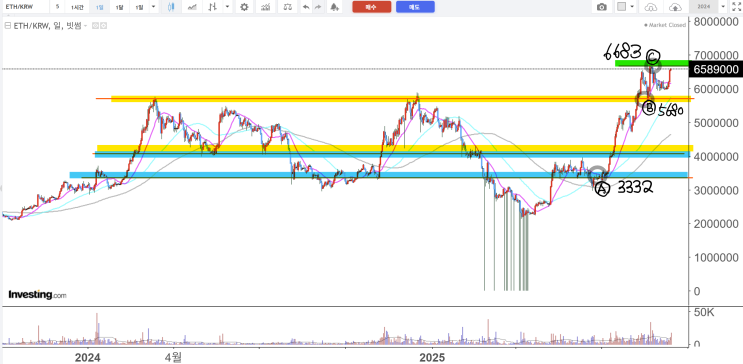743x364 pixels.
Task: Click the 4월 date axis label
Action: (173, 357)
